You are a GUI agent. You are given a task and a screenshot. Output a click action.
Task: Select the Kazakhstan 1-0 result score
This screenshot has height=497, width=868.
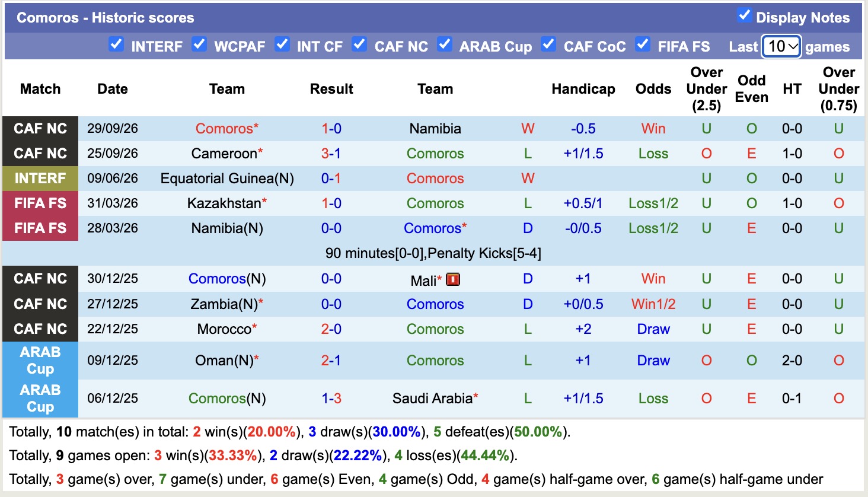click(331, 203)
